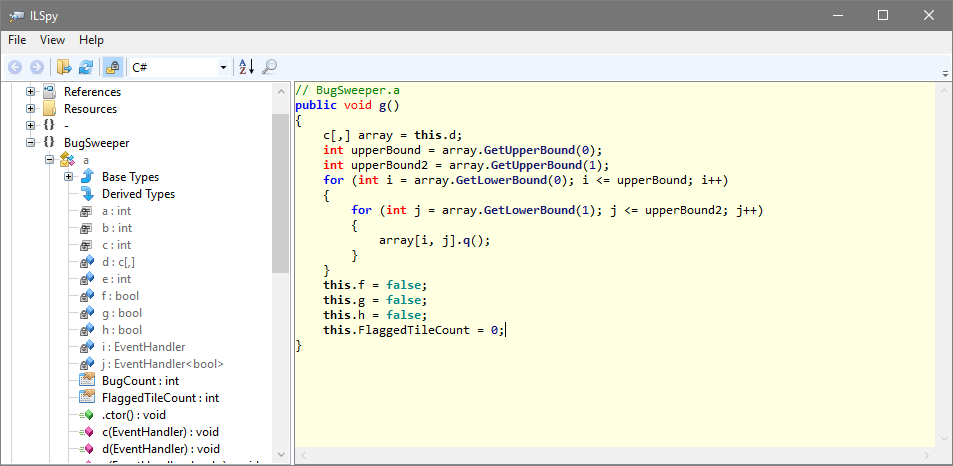Click the Sort assembly list A-Z icon
953x466 pixels.
246,67
